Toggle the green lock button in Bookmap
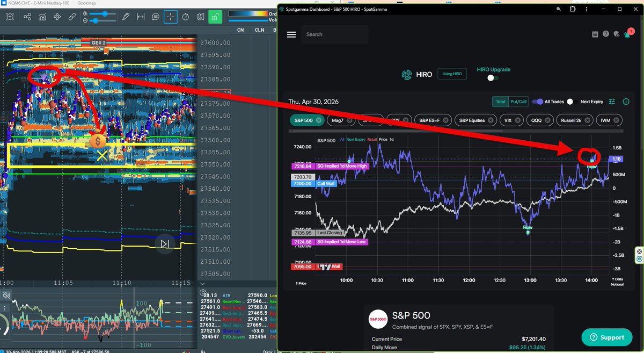Viewport: 644px width, 353px height. pyautogui.click(x=215, y=17)
